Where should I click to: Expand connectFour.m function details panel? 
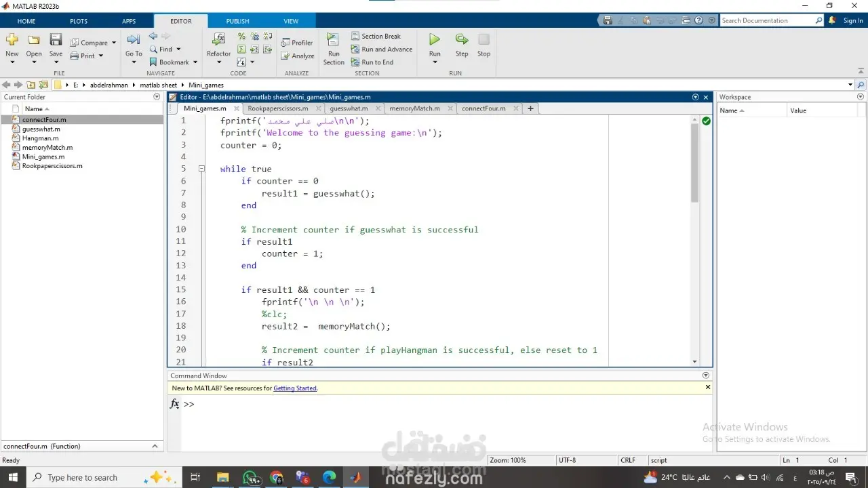(155, 446)
